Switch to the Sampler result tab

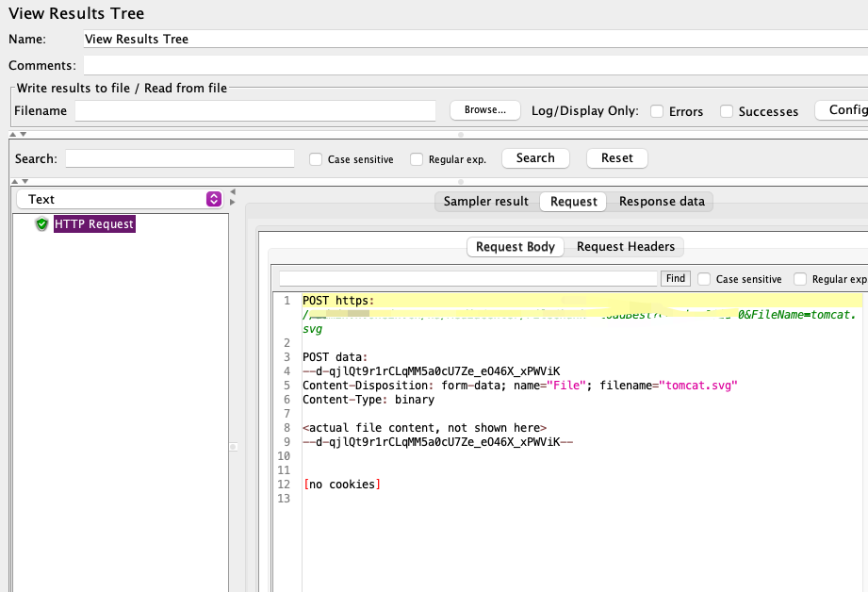pyautogui.click(x=486, y=202)
